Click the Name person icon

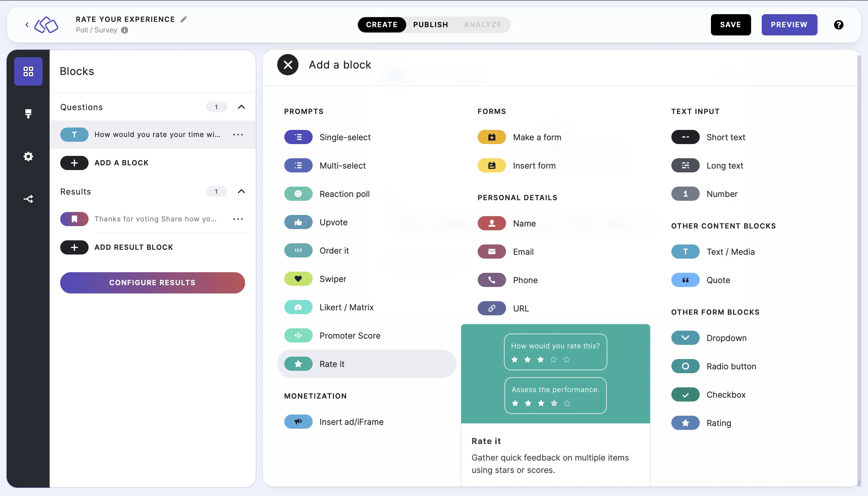492,223
